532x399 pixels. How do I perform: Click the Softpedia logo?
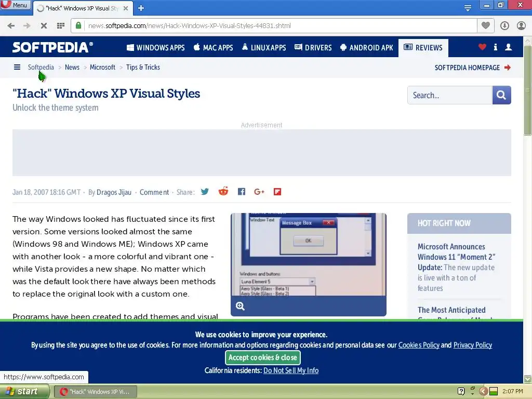[x=52, y=47]
